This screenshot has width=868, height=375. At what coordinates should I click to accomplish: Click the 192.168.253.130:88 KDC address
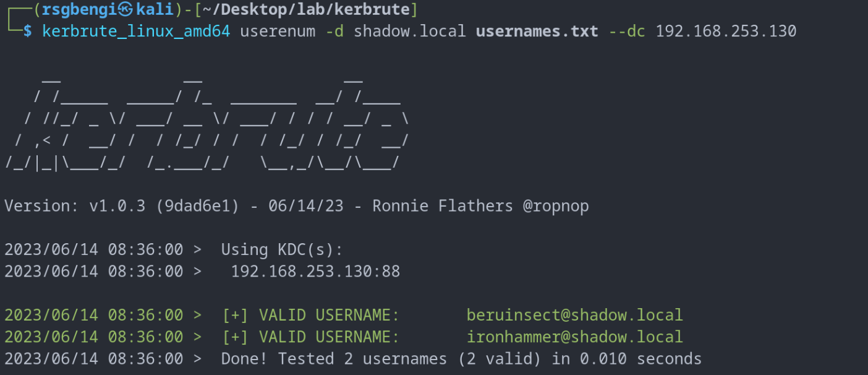(x=315, y=271)
